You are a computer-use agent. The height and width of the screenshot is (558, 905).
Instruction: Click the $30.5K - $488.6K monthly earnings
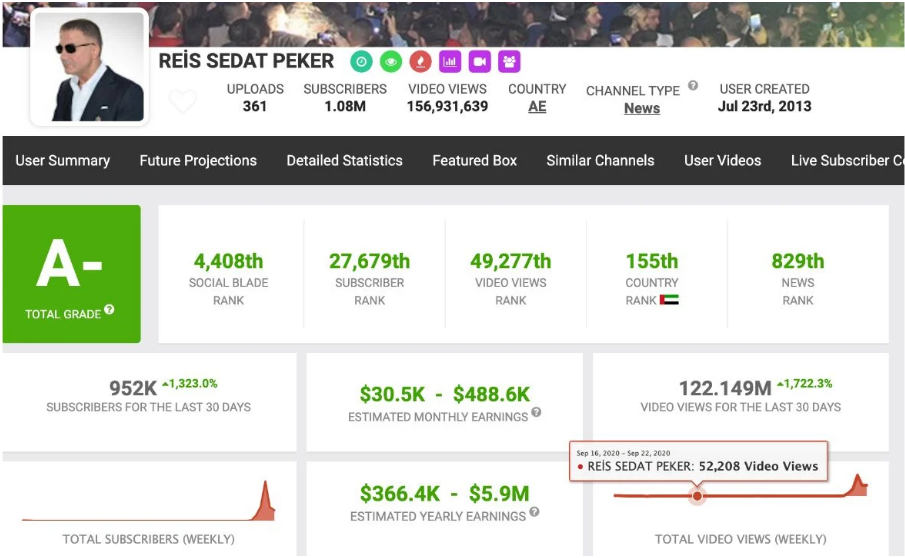pyautogui.click(x=444, y=394)
